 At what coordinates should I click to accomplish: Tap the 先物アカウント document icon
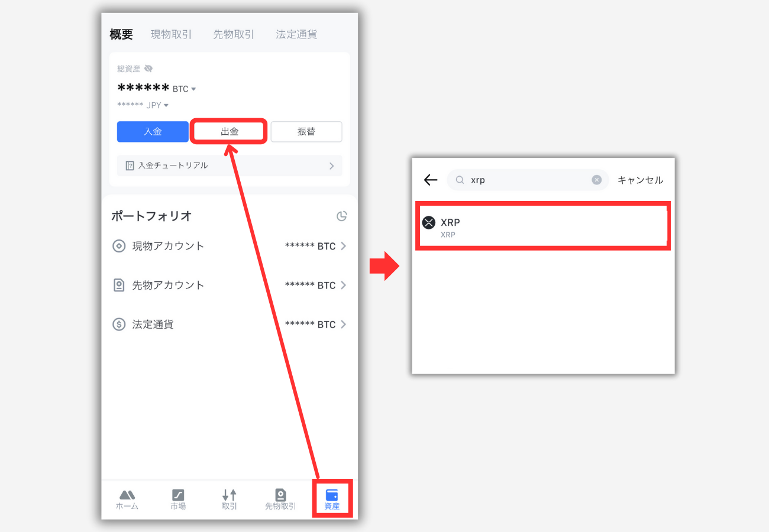tap(119, 285)
